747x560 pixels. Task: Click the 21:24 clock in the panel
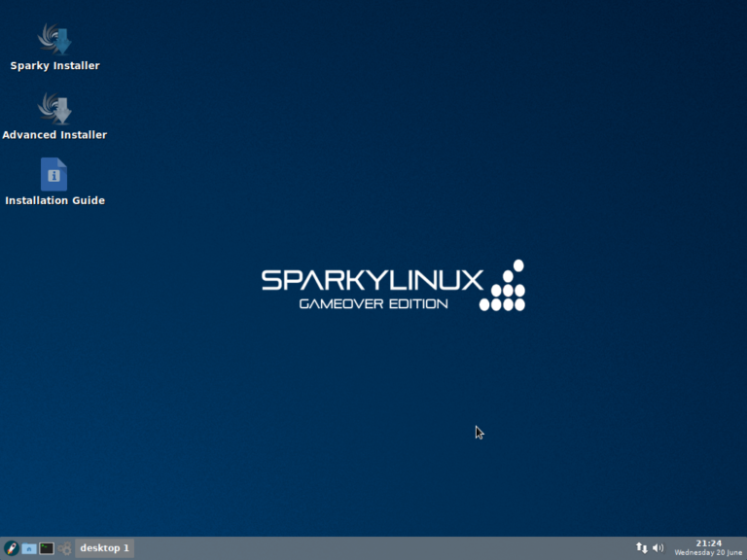pos(708,543)
